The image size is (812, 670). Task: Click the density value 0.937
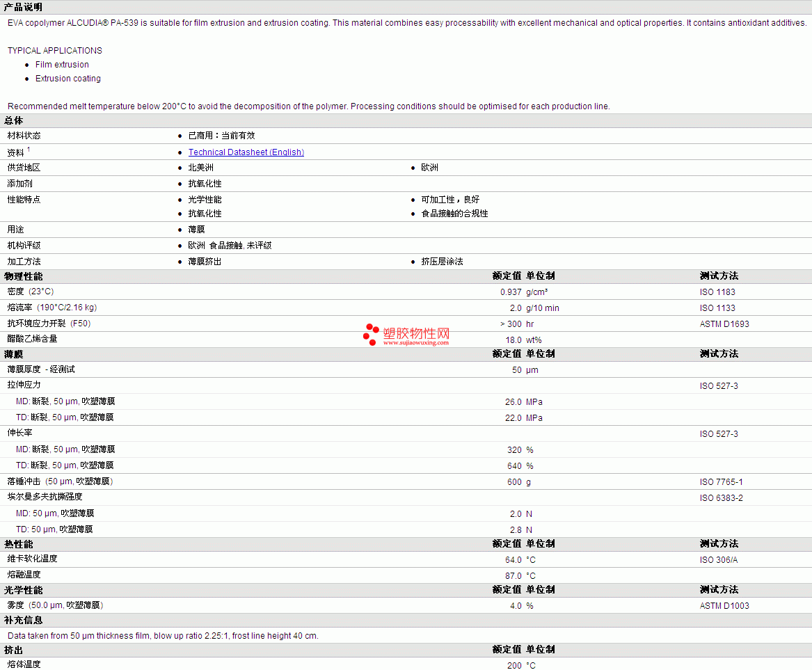511,292
